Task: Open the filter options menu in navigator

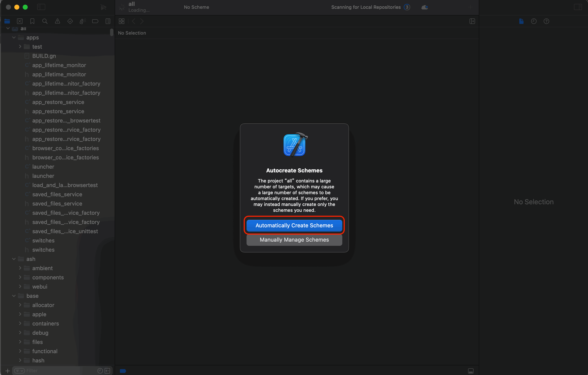Action: click(19, 371)
